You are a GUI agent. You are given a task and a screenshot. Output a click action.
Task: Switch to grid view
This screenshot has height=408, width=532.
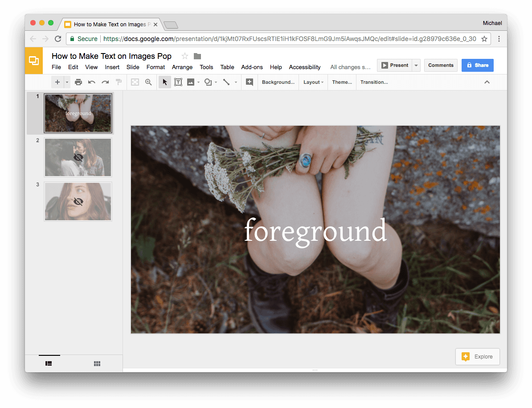click(x=97, y=363)
